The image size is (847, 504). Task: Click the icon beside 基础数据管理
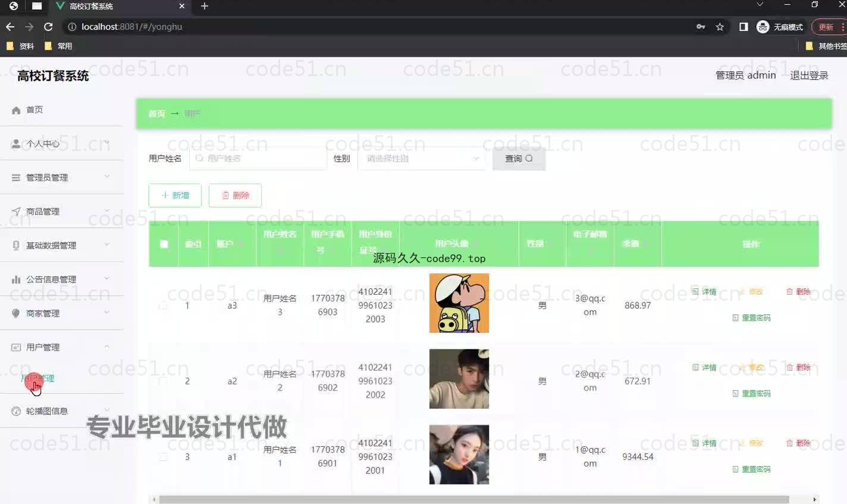tap(16, 245)
